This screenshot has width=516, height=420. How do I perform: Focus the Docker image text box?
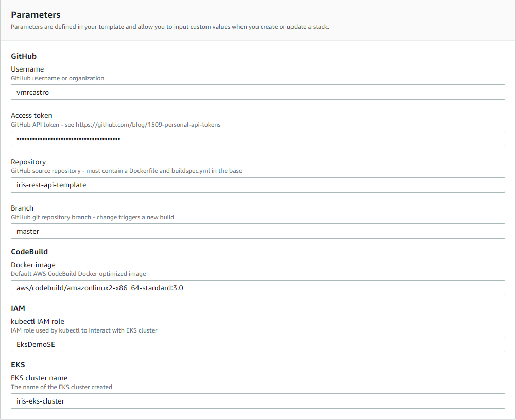pyautogui.click(x=257, y=288)
